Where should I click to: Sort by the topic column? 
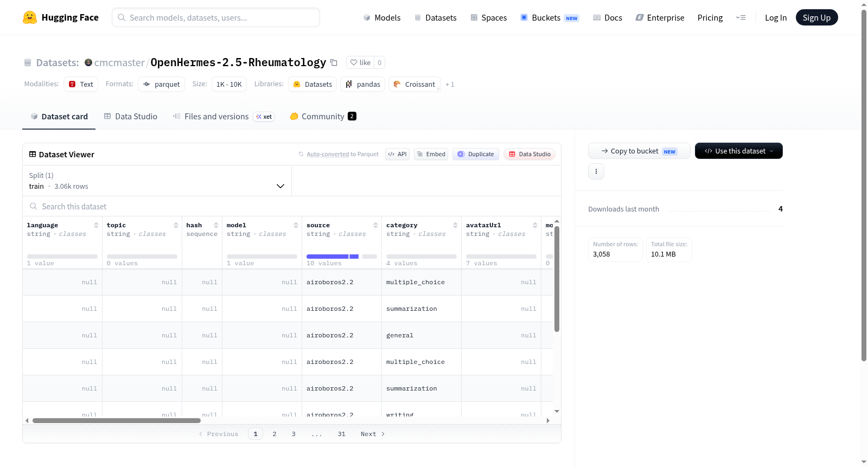tap(176, 225)
